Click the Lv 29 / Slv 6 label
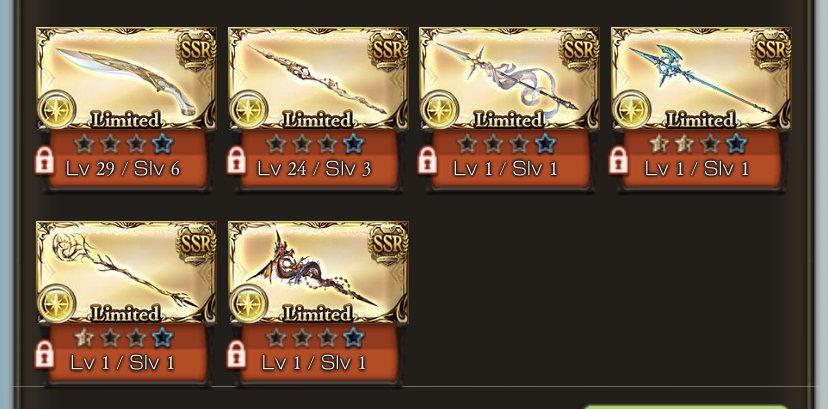 pyautogui.click(x=123, y=169)
